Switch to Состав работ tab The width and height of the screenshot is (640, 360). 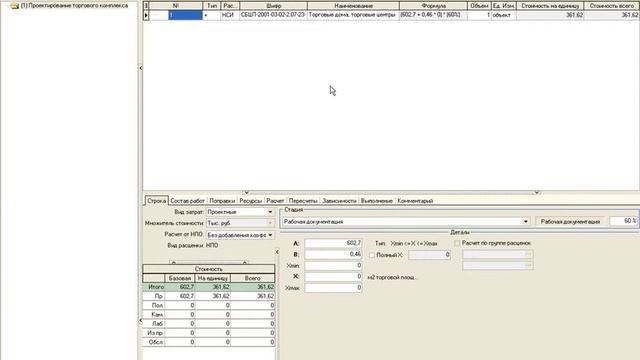coord(187,201)
